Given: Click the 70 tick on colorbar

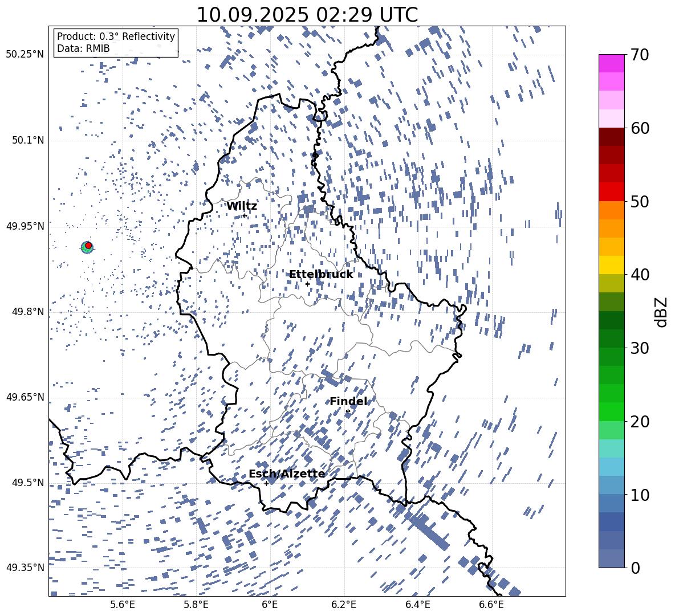Looking at the screenshot, I should [x=640, y=55].
